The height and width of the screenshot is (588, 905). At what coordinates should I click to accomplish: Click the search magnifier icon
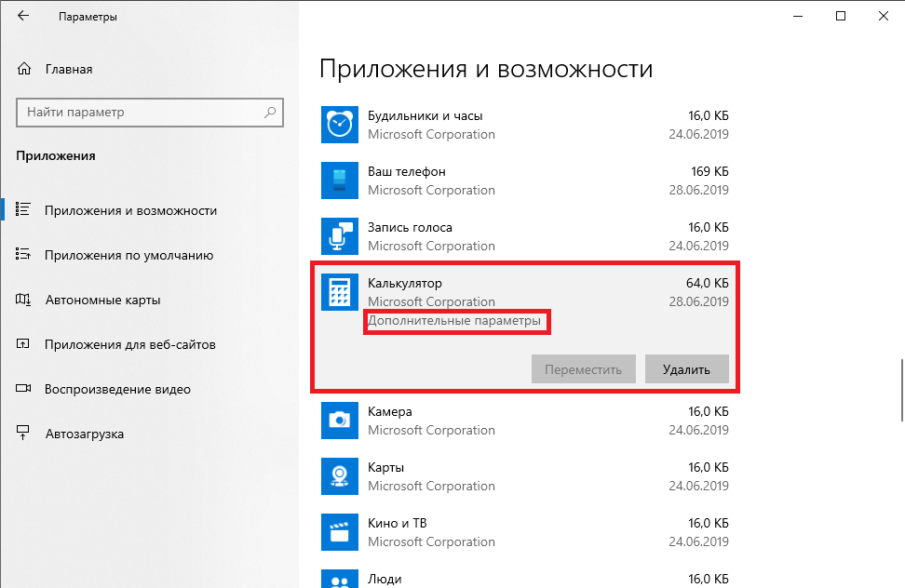coord(269,112)
